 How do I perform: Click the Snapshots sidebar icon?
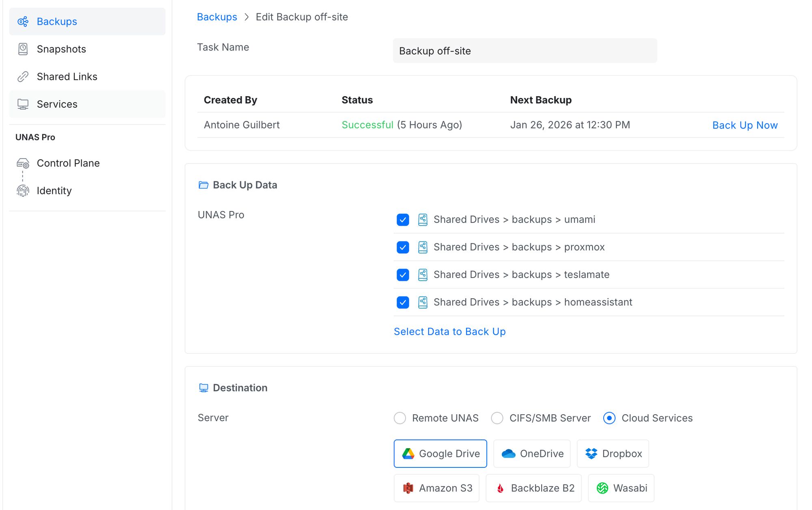coord(23,49)
